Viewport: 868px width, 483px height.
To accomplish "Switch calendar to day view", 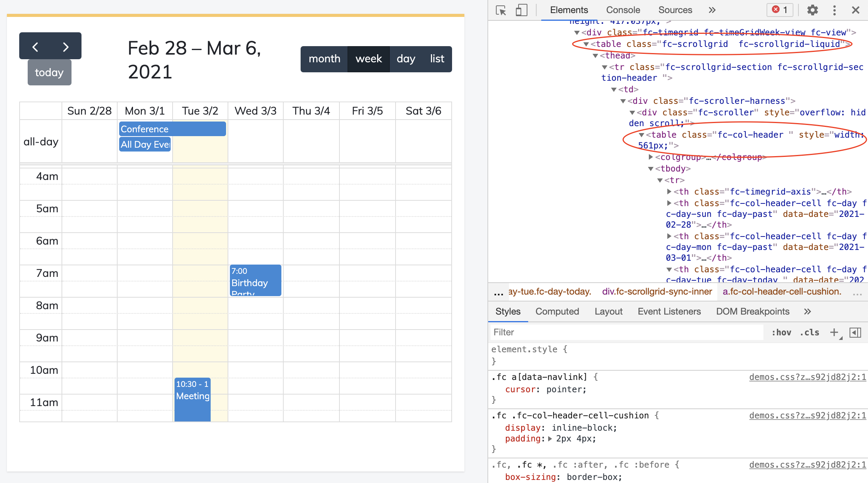I will [406, 59].
